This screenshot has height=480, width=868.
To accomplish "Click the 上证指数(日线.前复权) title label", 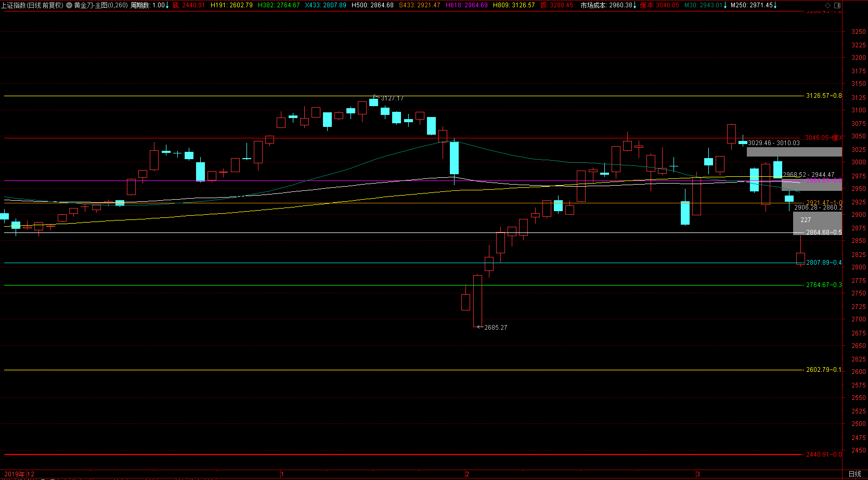I will click(33, 5).
